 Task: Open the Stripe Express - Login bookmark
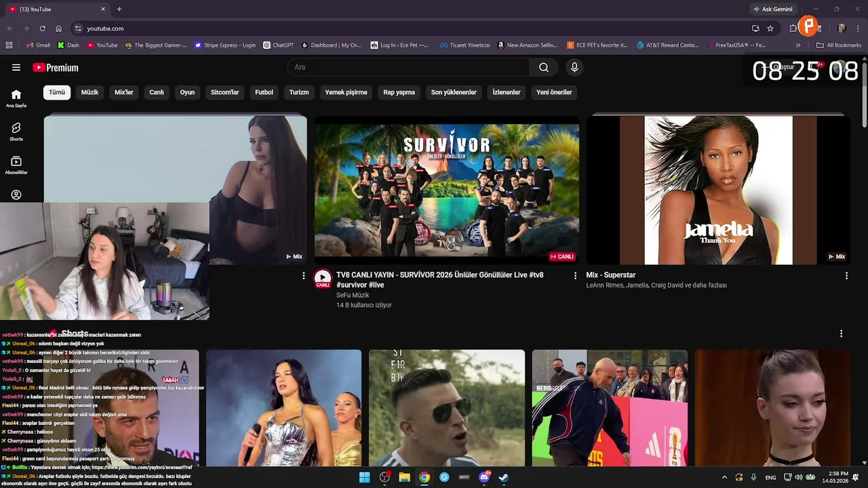[x=225, y=45]
